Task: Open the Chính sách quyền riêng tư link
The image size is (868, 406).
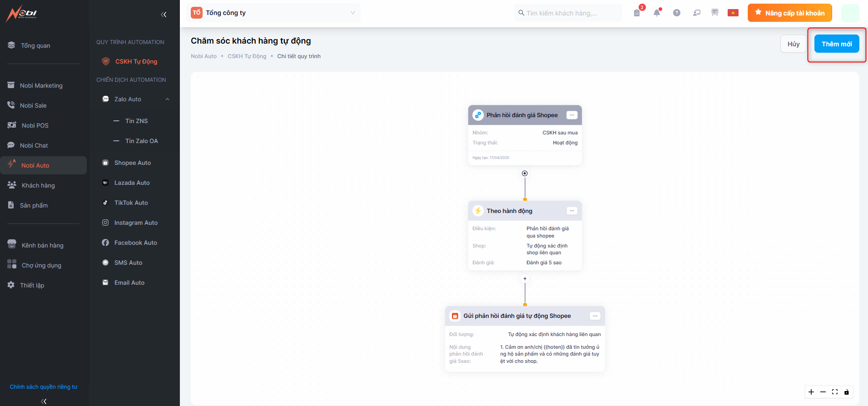Action: pyautogui.click(x=44, y=387)
